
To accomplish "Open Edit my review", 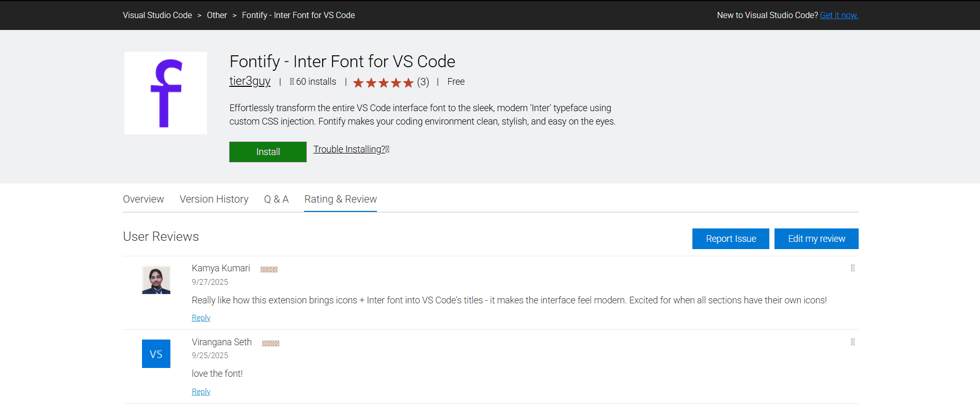I will click(816, 239).
